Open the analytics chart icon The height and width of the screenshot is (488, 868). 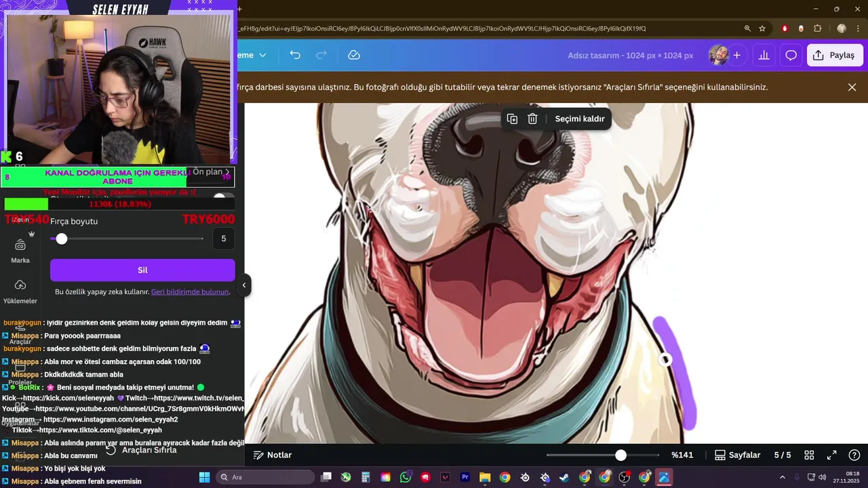pyautogui.click(x=764, y=55)
